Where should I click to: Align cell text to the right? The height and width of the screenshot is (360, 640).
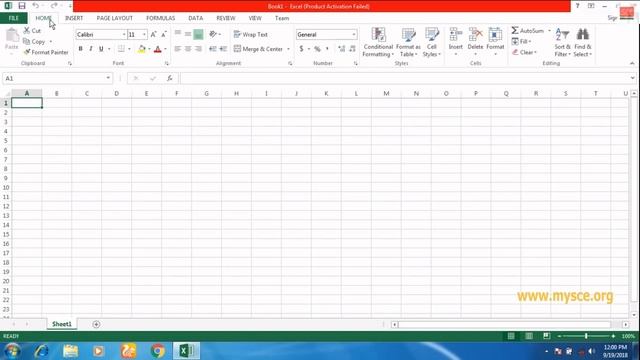coord(198,49)
